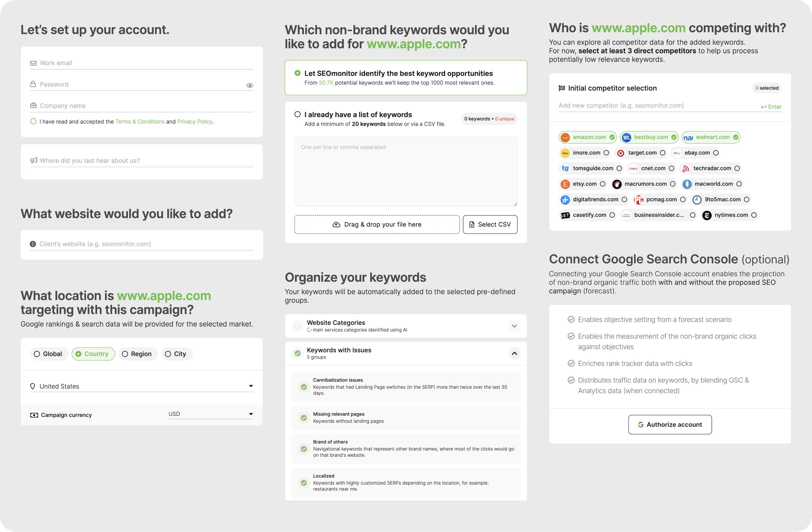
Task: Deselect amazon.com checkmark
Action: point(612,137)
